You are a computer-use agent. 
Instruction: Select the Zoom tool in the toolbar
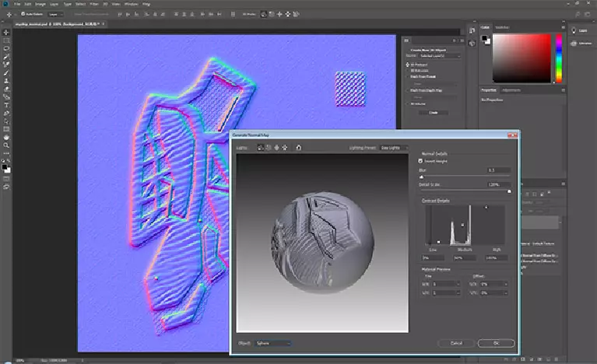(6, 145)
